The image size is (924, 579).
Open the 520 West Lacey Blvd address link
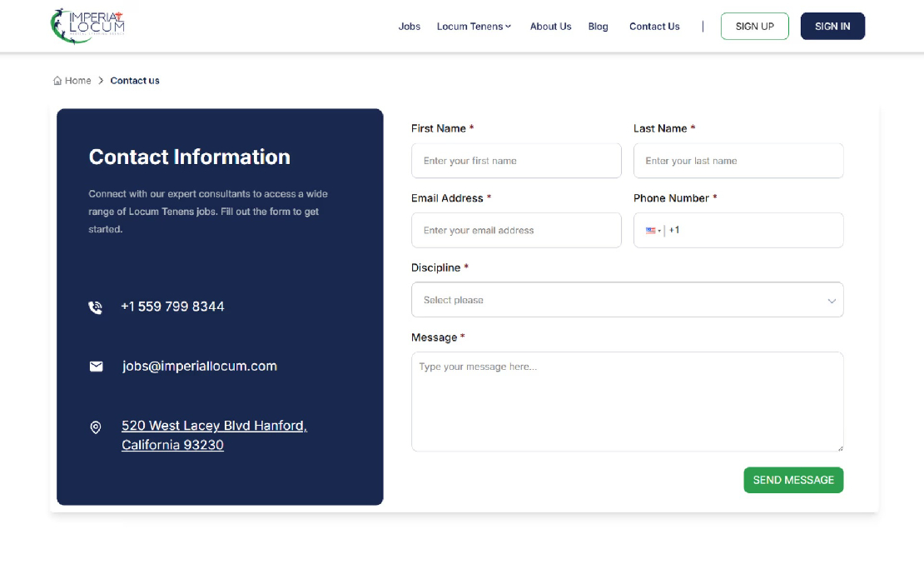point(214,435)
